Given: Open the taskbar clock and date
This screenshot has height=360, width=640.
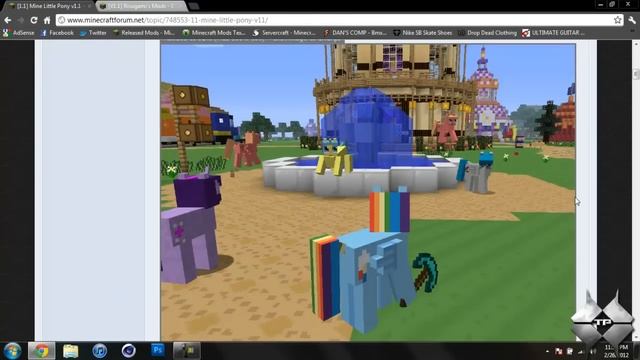Looking at the screenshot, I should pyautogui.click(x=616, y=351).
